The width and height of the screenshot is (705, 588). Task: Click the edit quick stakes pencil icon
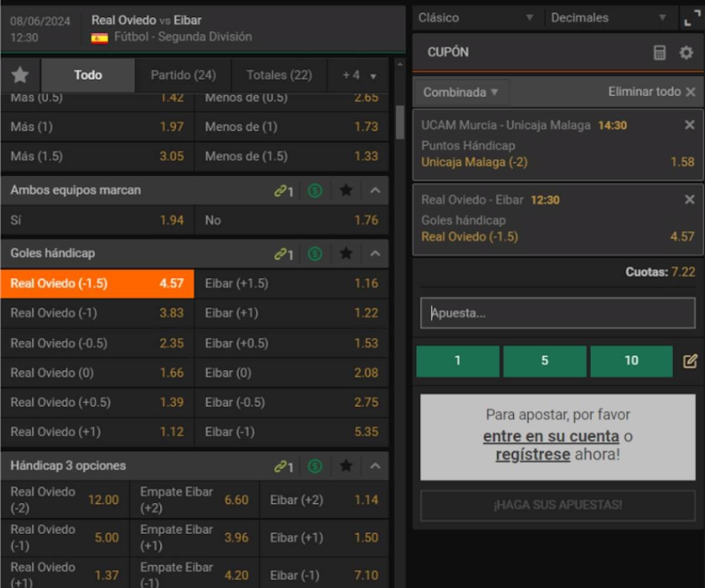click(690, 361)
